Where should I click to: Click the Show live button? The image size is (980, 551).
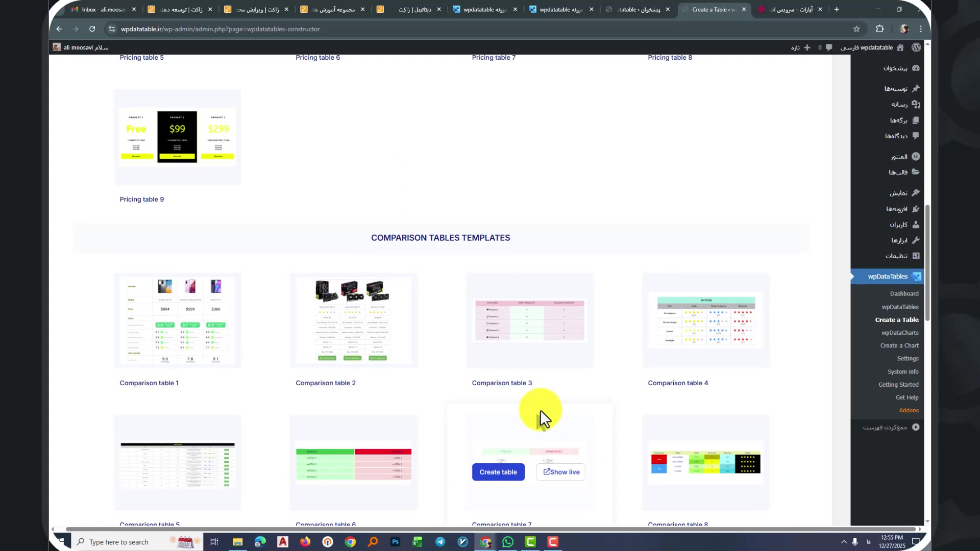(x=560, y=472)
